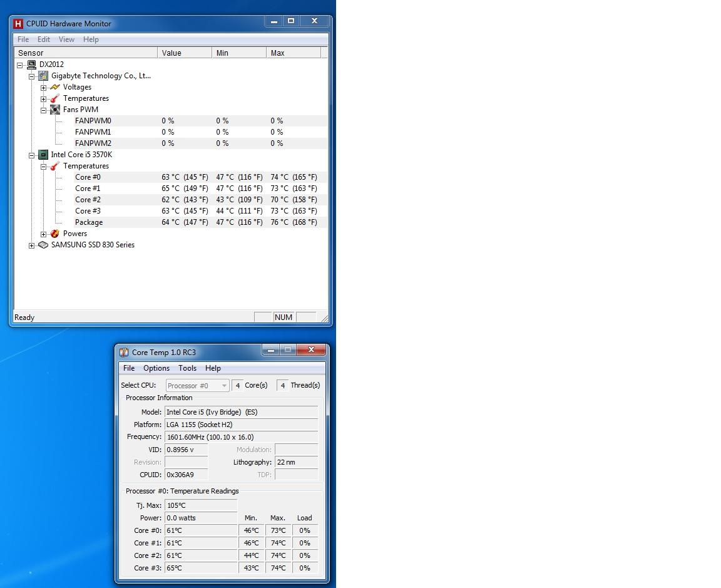The height and width of the screenshot is (588, 721).
Task: Click the Fans PWM fan icon
Action: point(55,110)
